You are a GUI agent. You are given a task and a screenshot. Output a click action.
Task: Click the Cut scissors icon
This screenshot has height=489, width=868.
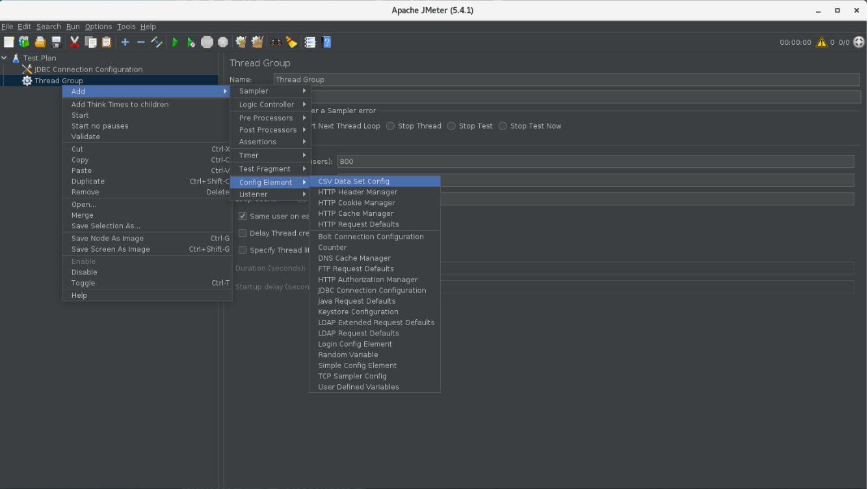74,42
